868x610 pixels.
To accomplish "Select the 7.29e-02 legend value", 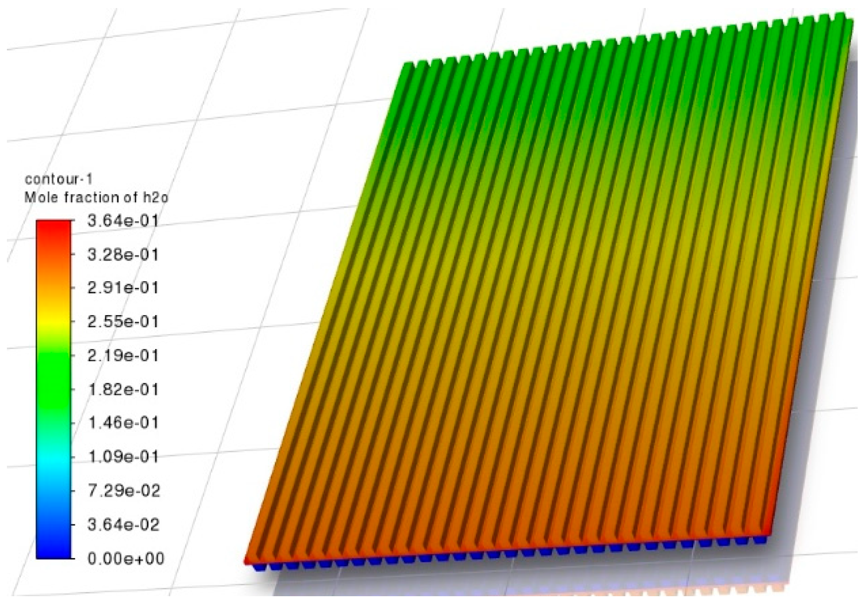I will coord(122,491).
